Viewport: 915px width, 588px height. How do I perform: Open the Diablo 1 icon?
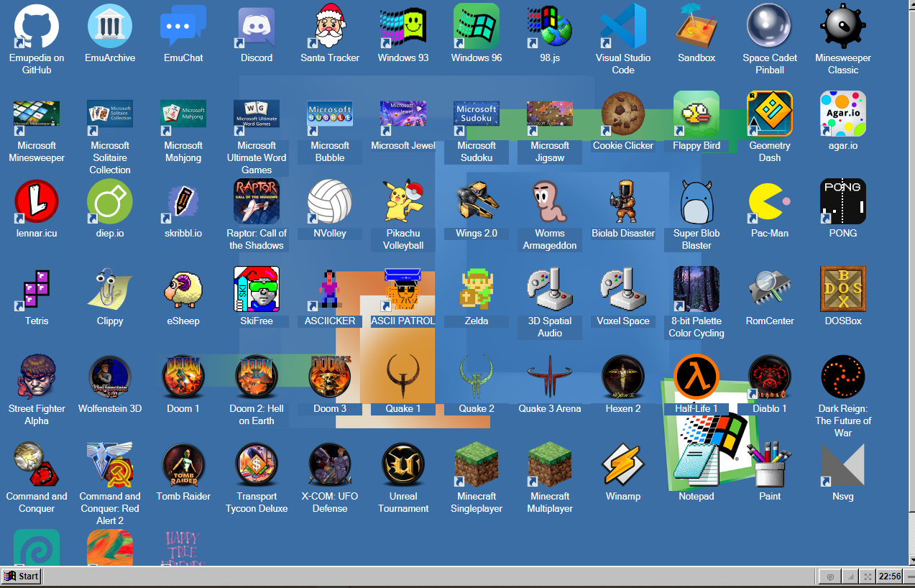pyautogui.click(x=770, y=377)
